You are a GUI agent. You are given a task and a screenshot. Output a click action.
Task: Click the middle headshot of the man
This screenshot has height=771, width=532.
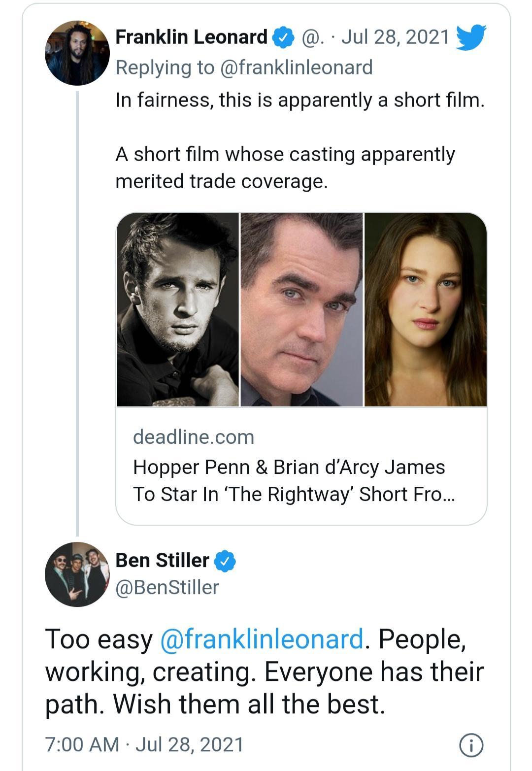(x=301, y=309)
